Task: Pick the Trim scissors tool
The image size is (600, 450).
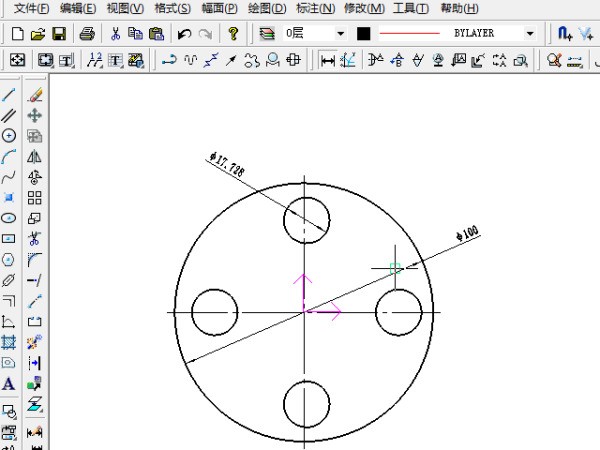Action: tap(35, 238)
